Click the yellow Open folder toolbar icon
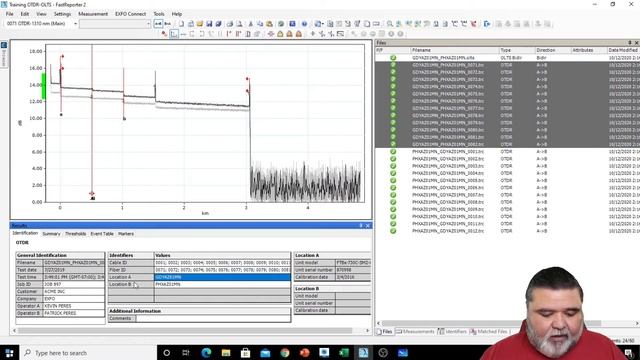Screen dimensions: 640x360 (200, 24)
